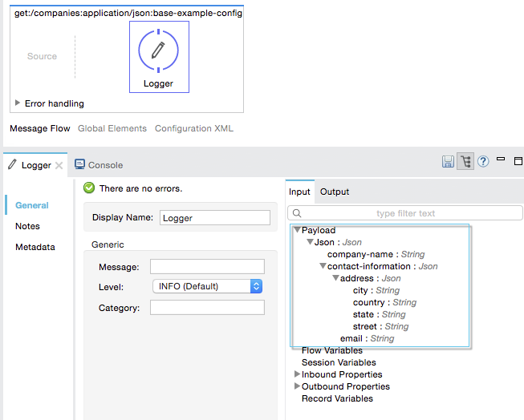This screenshot has width=524, height=420.
Task: Click the Message input field
Action: [x=207, y=267]
